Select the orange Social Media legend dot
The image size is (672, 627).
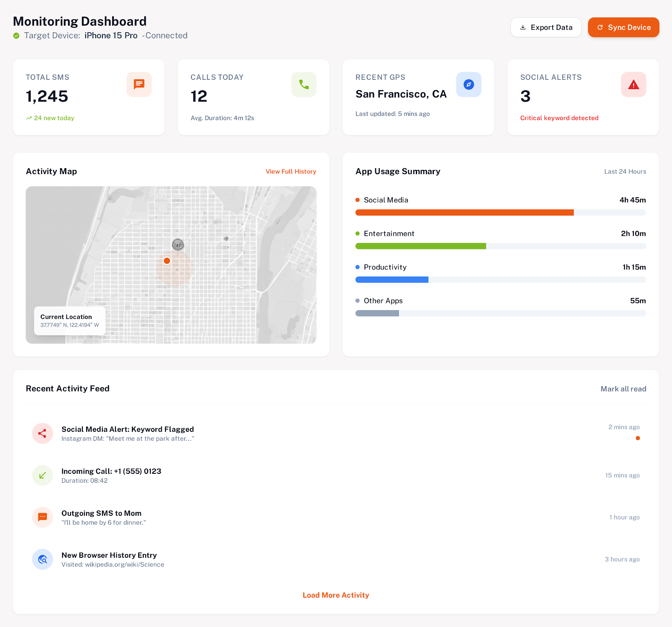point(357,200)
